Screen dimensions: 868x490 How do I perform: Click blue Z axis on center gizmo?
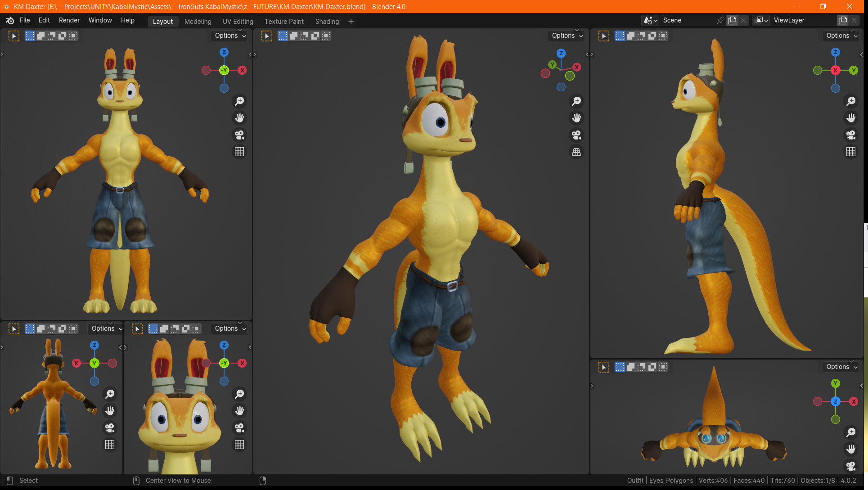pos(561,53)
